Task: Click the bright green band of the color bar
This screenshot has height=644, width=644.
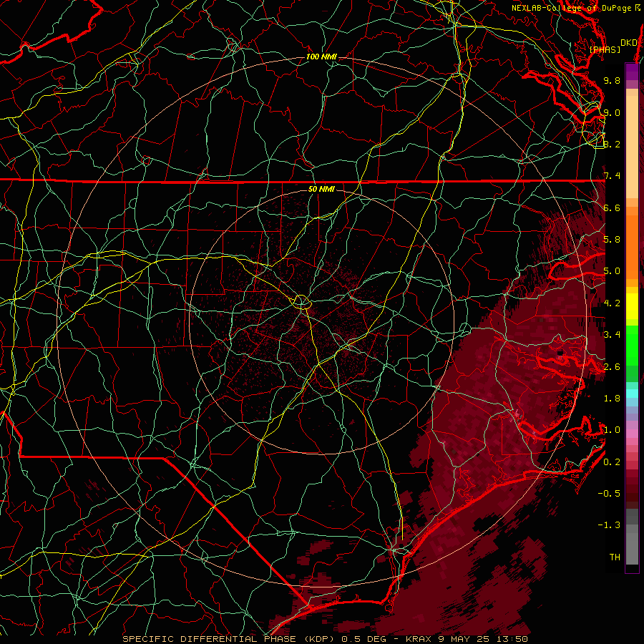Action: (632, 345)
